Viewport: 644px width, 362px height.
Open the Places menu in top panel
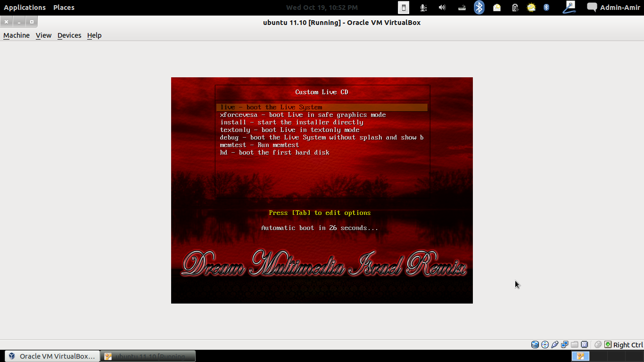click(x=64, y=8)
